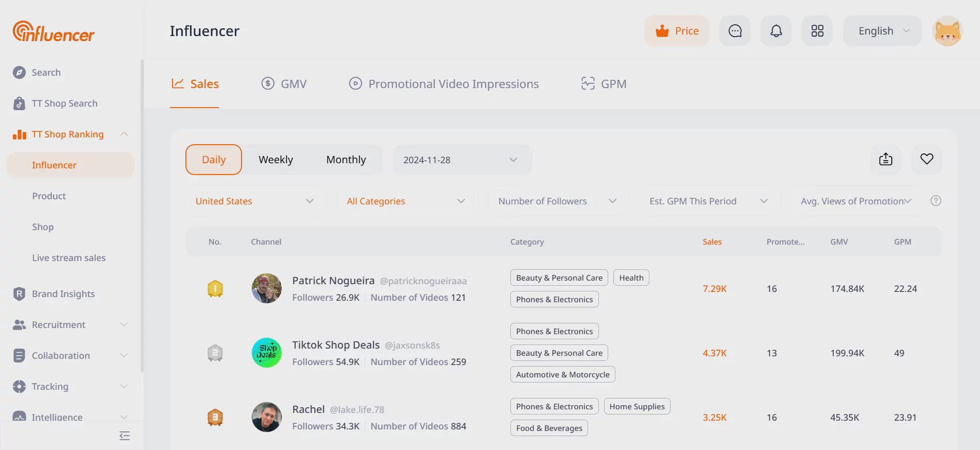
Task: Click the cat user avatar
Action: [x=947, y=31]
